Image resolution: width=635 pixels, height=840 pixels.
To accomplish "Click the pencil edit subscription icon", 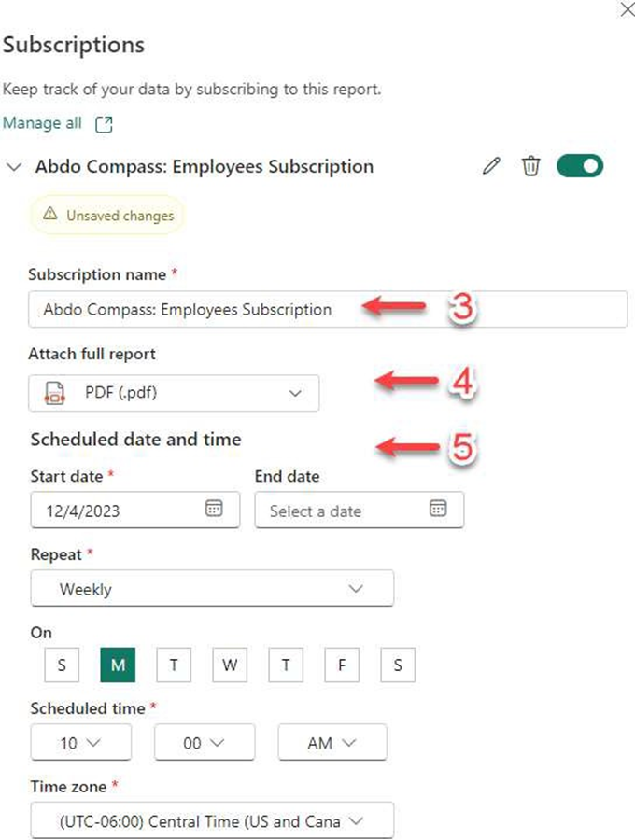I will [491, 167].
